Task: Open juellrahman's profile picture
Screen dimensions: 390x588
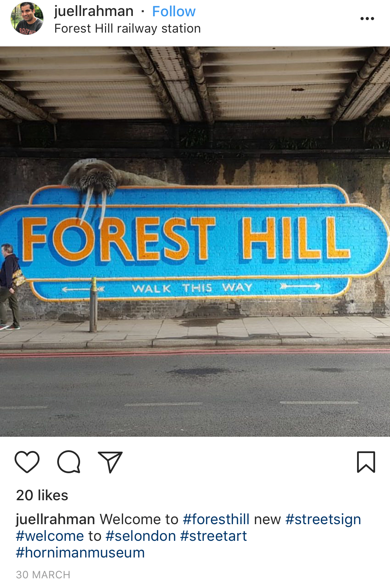Action: pos(27,18)
